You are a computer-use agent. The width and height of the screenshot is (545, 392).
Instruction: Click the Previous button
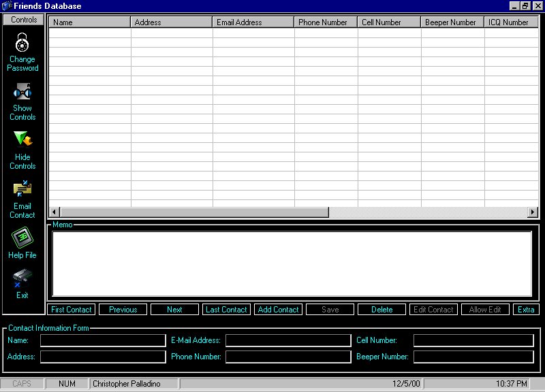pos(123,310)
